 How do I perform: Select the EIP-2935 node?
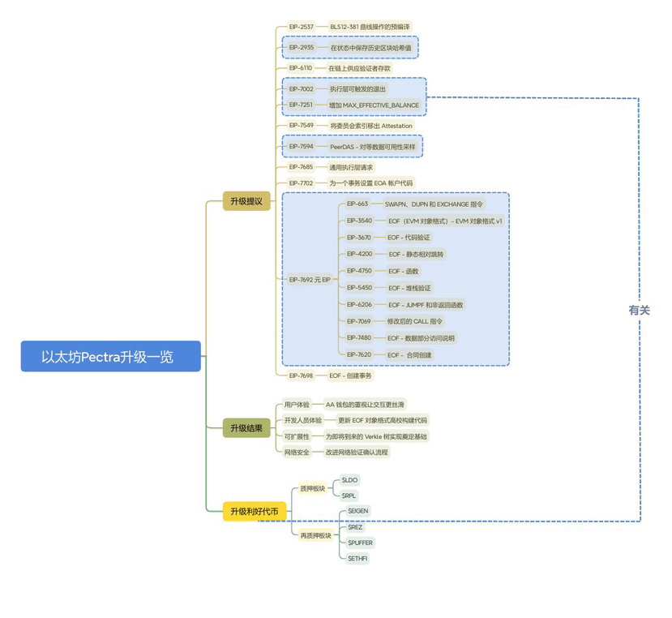[302, 48]
